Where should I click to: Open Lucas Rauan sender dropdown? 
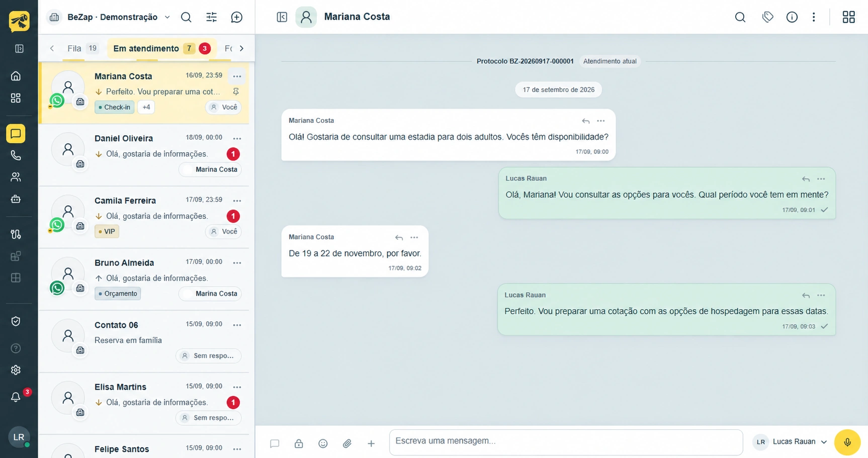click(791, 442)
